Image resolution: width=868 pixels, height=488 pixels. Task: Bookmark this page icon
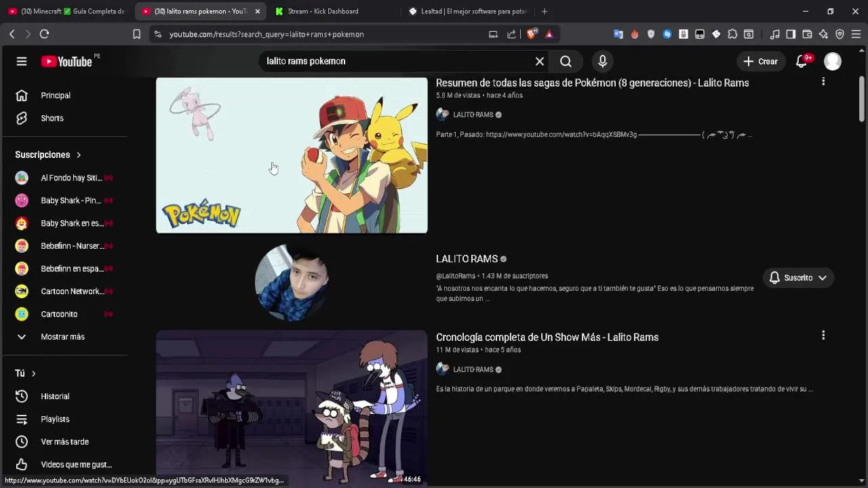(x=136, y=34)
